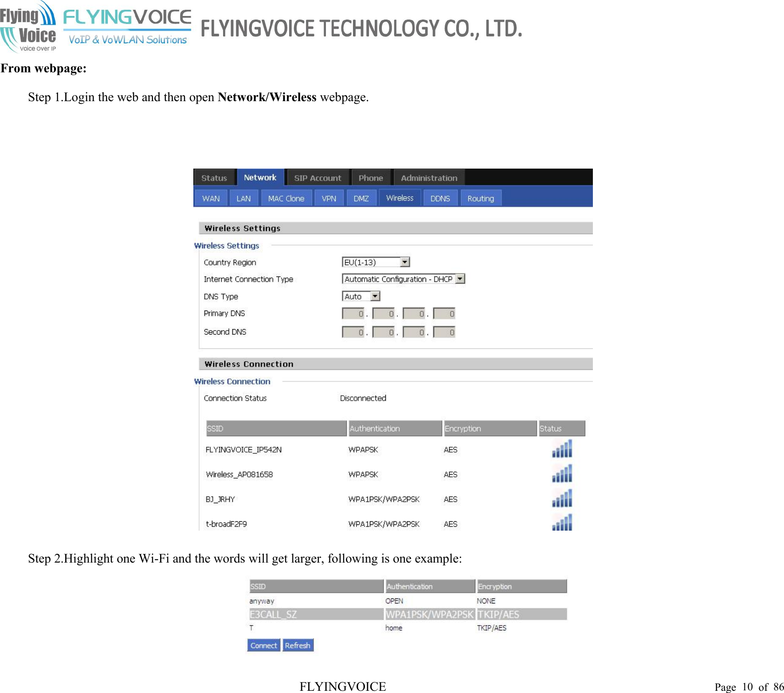Click the Authentication column header in first table
The image size is (784, 693).
click(396, 429)
